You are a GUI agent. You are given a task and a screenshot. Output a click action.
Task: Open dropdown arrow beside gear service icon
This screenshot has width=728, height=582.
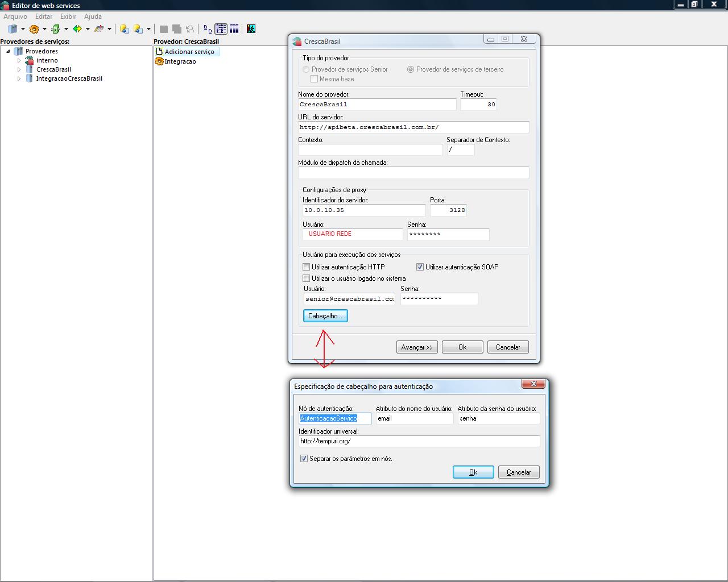pos(44,29)
